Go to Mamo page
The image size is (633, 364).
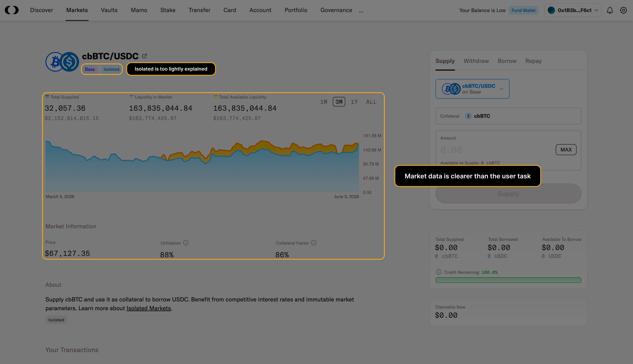[x=139, y=10]
